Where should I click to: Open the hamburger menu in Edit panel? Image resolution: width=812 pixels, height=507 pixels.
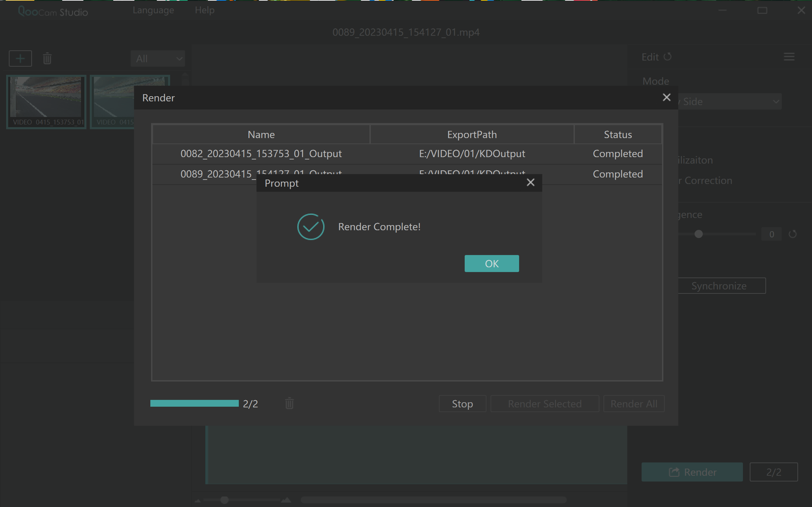[x=789, y=57]
